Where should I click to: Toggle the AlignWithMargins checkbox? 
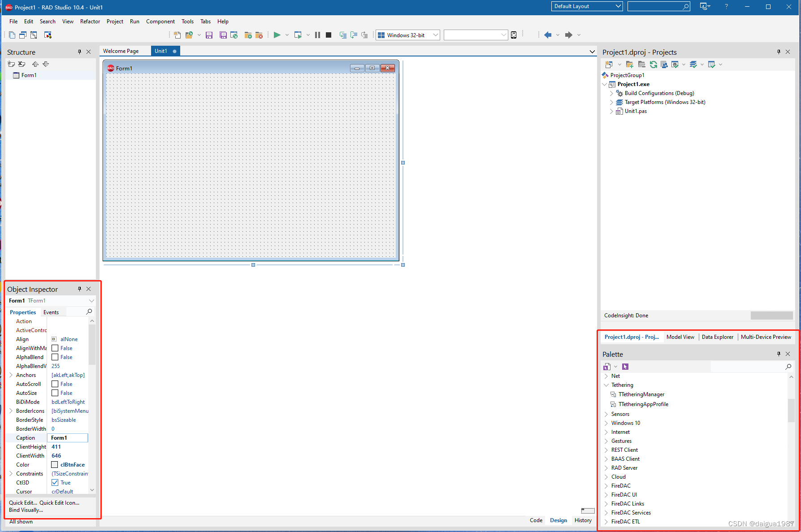55,348
